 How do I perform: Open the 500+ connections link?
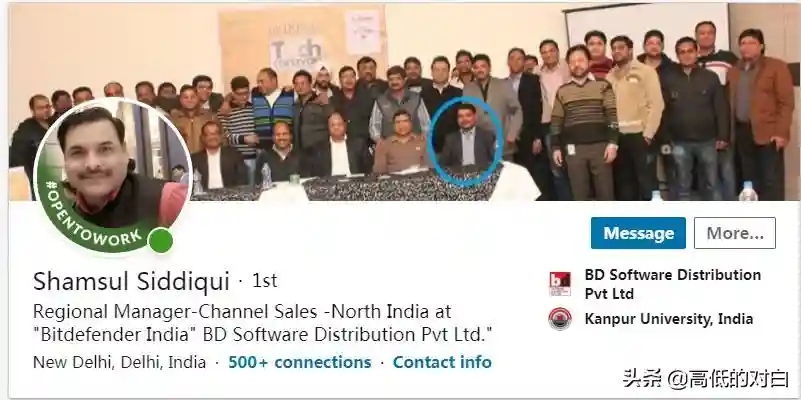click(x=299, y=362)
